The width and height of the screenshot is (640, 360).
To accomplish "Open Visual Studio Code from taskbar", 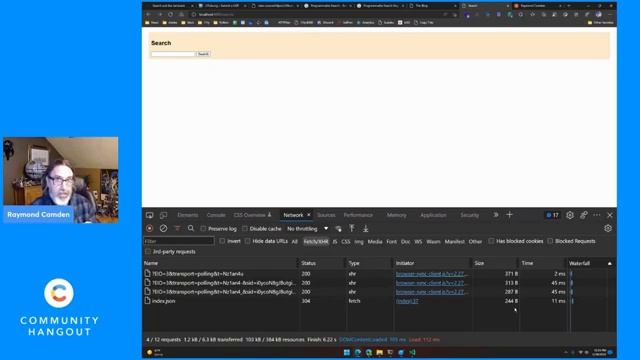I will click(x=412, y=352).
